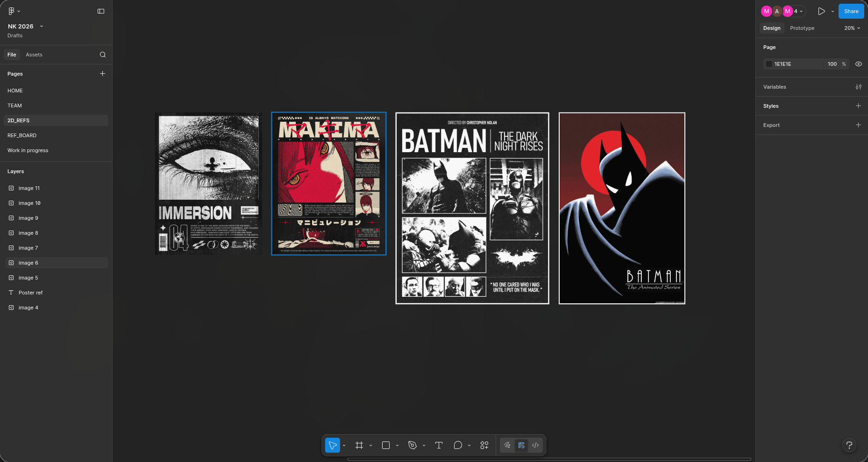Click the A collaborator avatar
Image resolution: width=868 pixels, height=462 pixels.
click(x=777, y=11)
